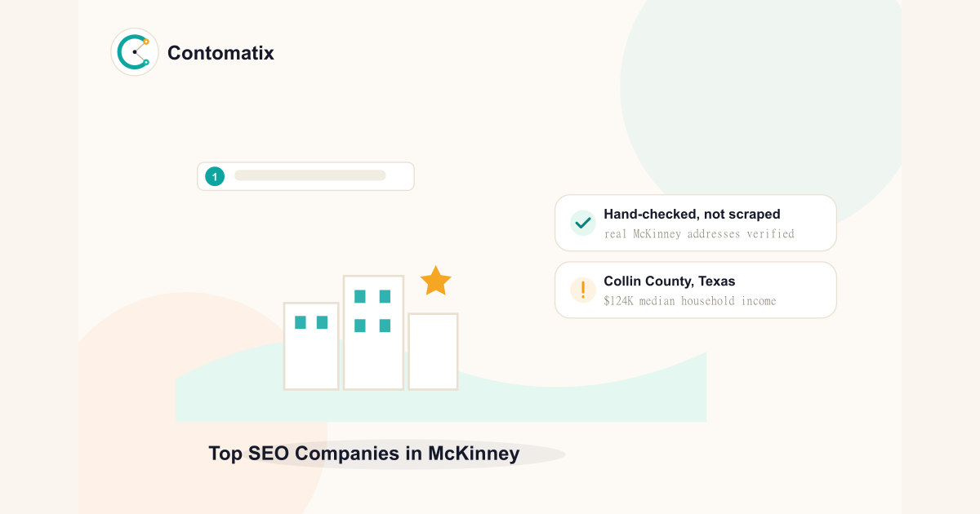The image size is (980, 514).
Task: Click the green checkmark icon
Action: pos(582,223)
